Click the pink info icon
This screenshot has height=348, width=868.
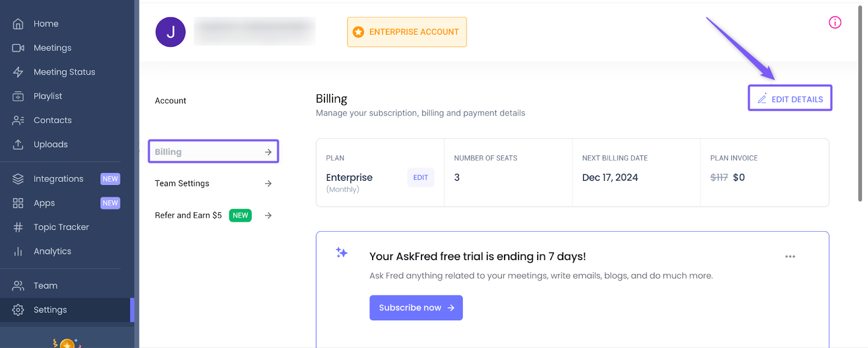[x=835, y=22]
